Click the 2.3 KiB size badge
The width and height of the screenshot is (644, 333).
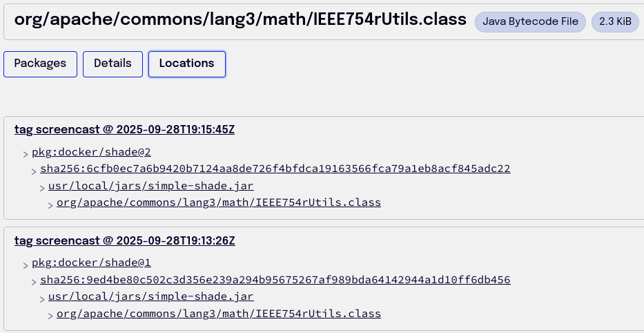tap(615, 21)
